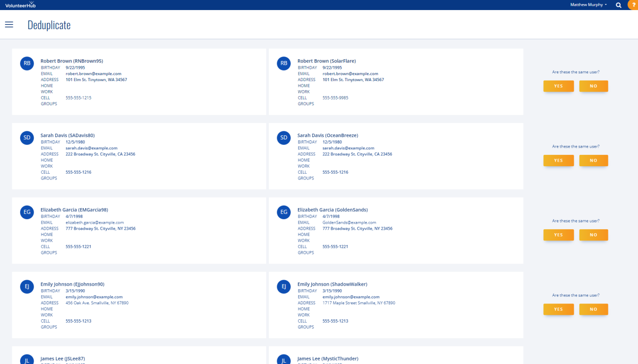The height and width of the screenshot is (364, 638).
Task: Open the hamburger navigation menu
Action: coord(9,25)
